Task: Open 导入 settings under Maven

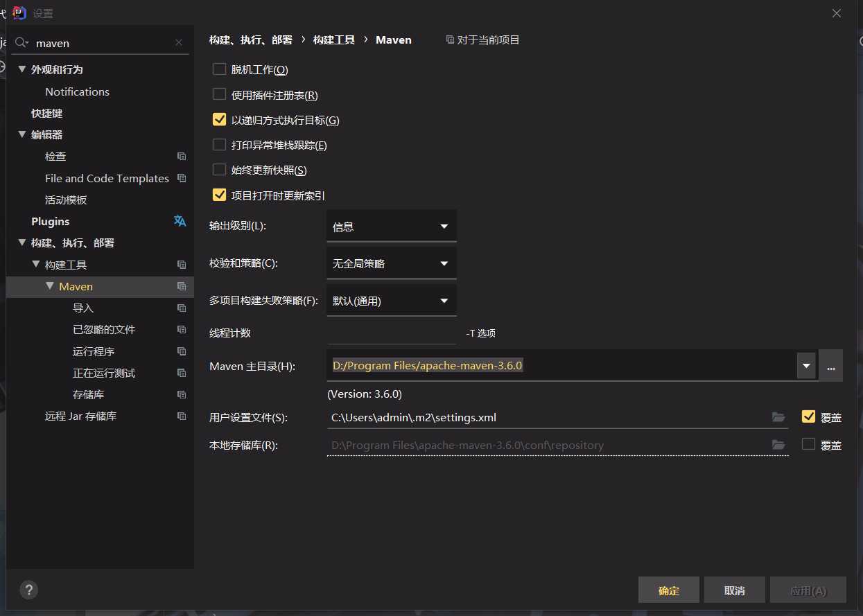Action: click(x=83, y=308)
